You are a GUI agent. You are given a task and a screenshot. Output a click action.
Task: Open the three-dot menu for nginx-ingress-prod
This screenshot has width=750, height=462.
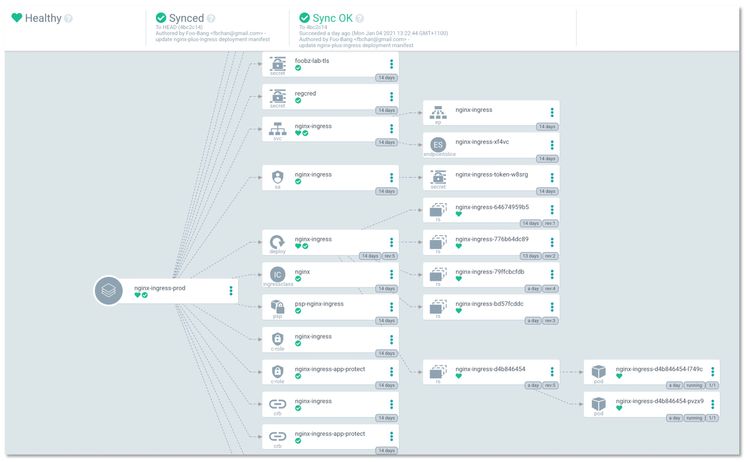point(231,290)
